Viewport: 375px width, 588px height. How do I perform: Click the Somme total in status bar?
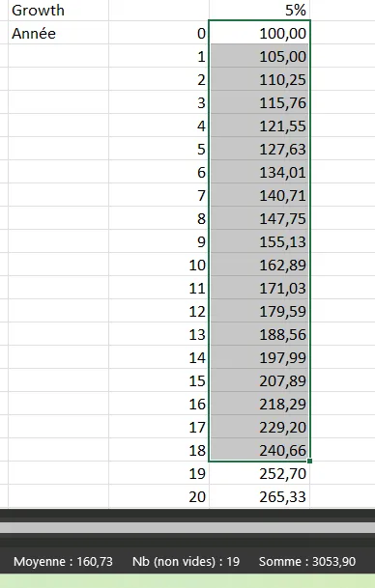point(307,561)
